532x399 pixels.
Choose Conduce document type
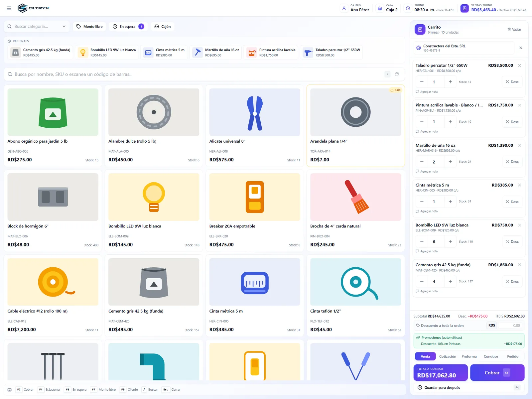point(491,356)
